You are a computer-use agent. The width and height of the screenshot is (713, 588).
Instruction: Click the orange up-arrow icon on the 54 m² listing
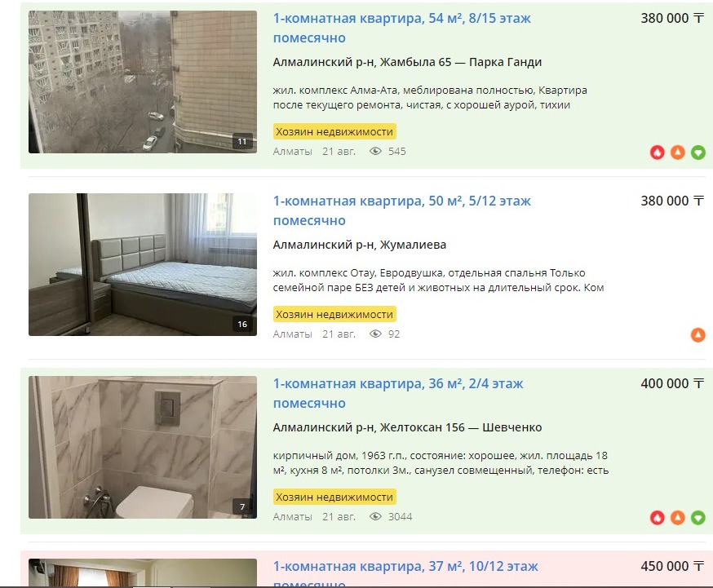click(678, 153)
